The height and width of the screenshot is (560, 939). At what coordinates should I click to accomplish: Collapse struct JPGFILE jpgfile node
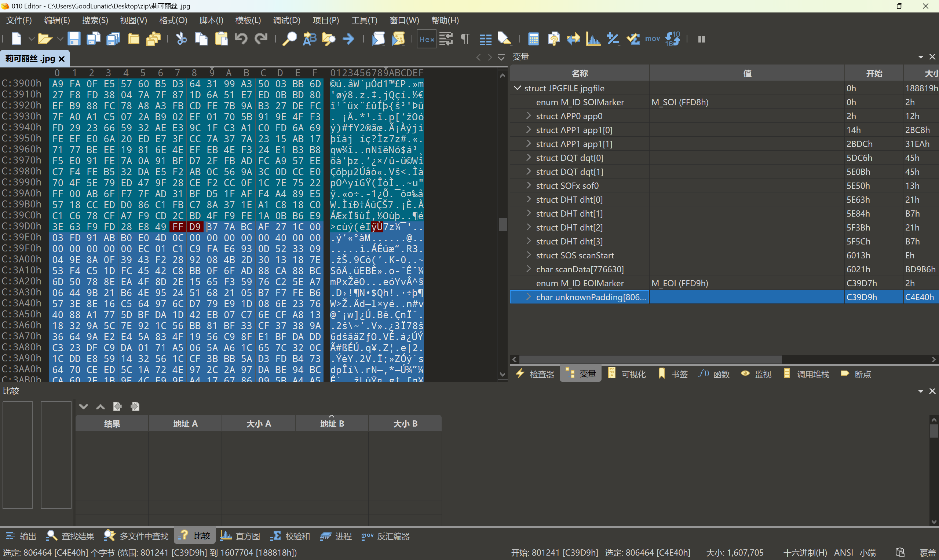tap(518, 88)
